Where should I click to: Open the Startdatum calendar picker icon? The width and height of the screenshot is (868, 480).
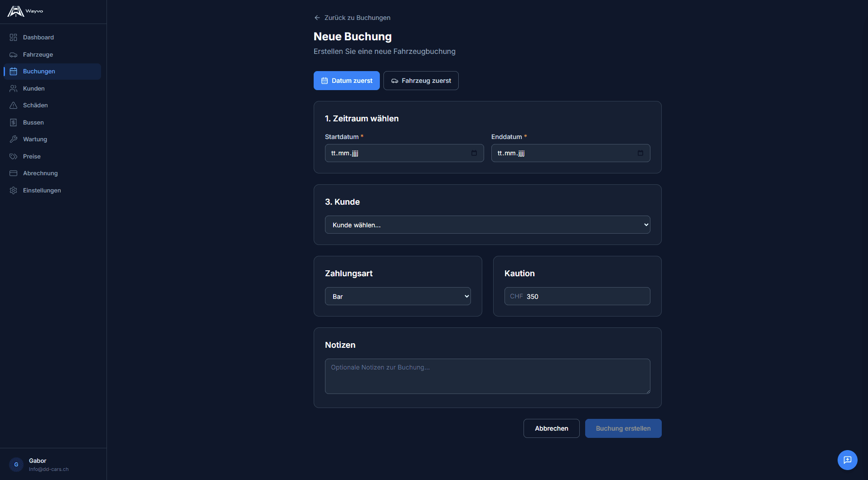pyautogui.click(x=474, y=153)
